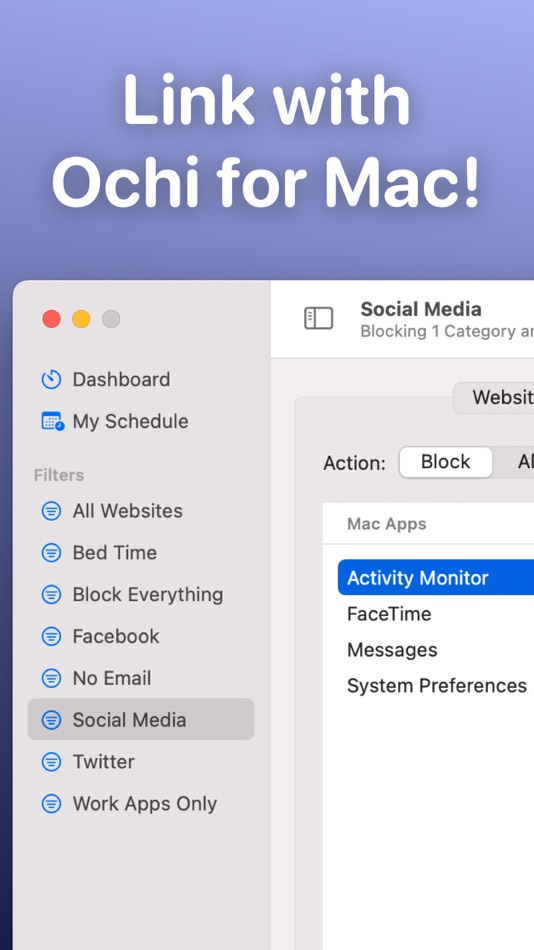Click the filter icon beside Work Apps Only

(x=51, y=803)
